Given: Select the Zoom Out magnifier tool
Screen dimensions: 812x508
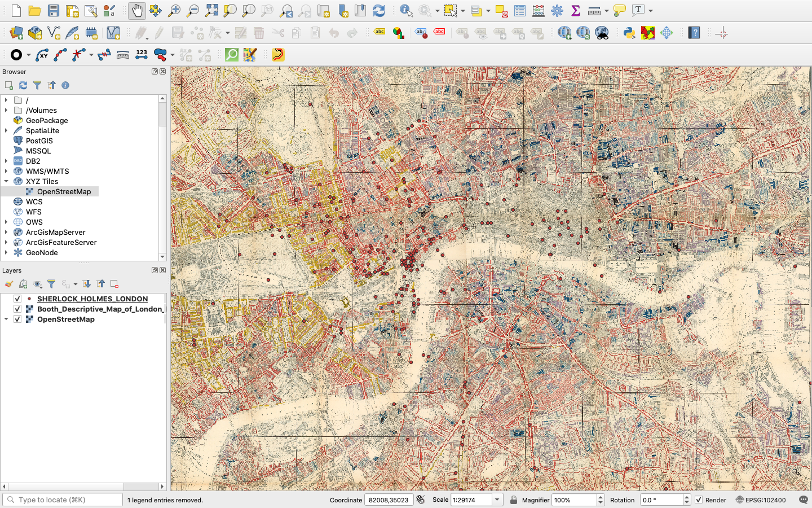Looking at the screenshot, I should (193, 11).
